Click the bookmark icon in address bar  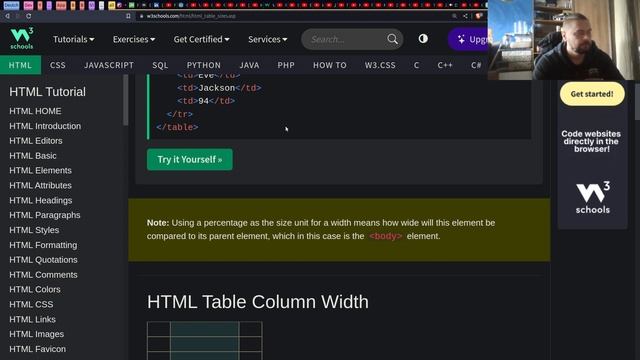[128, 16]
